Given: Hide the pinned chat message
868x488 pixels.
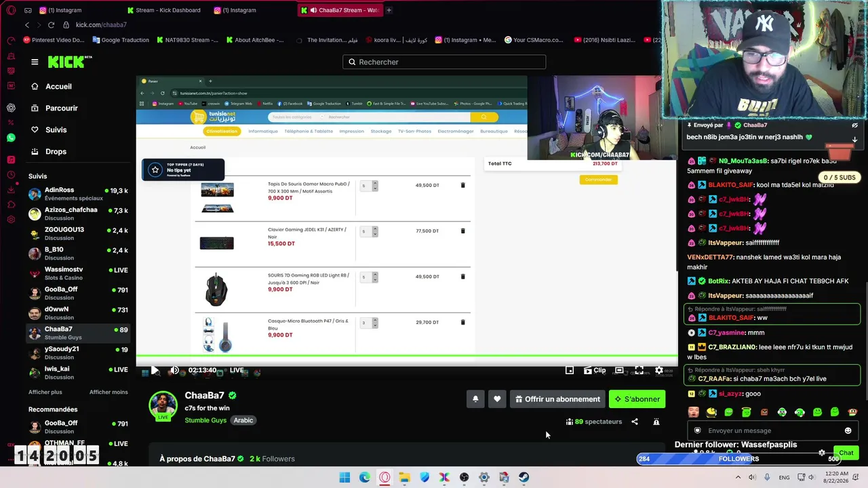Looking at the screenshot, I should pos(854,125).
